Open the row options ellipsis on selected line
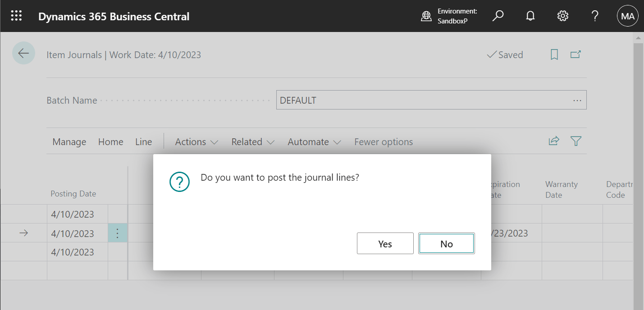The width and height of the screenshot is (644, 310). coord(118,233)
